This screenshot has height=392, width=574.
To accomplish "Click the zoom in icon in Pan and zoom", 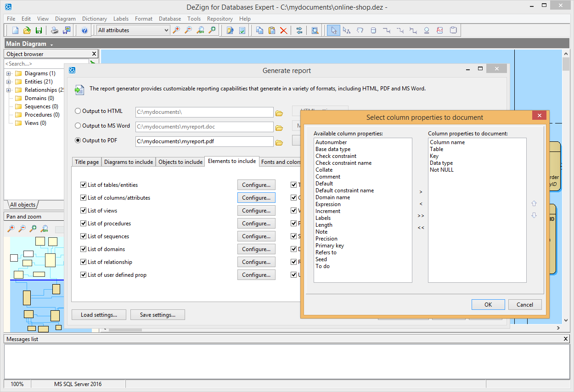I will click(11, 229).
